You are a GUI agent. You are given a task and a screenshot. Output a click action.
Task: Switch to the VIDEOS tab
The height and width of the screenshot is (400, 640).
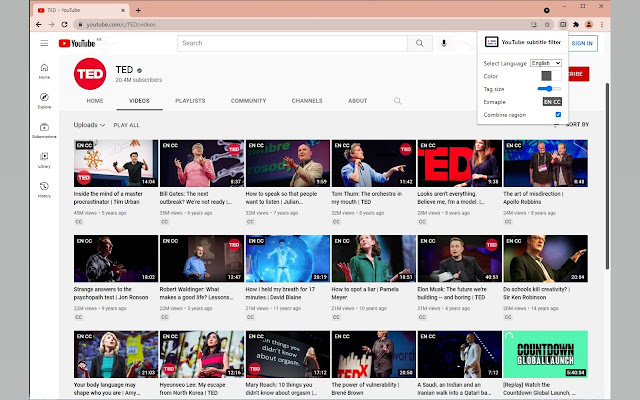pos(139,100)
